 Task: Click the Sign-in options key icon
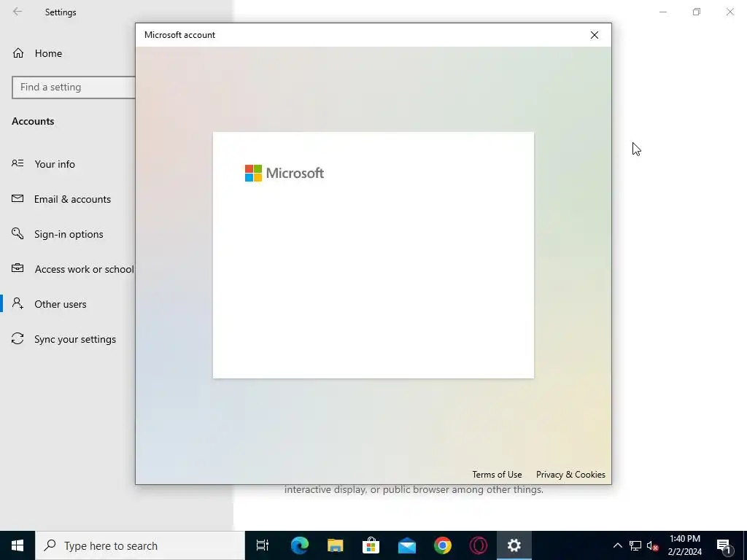point(18,233)
